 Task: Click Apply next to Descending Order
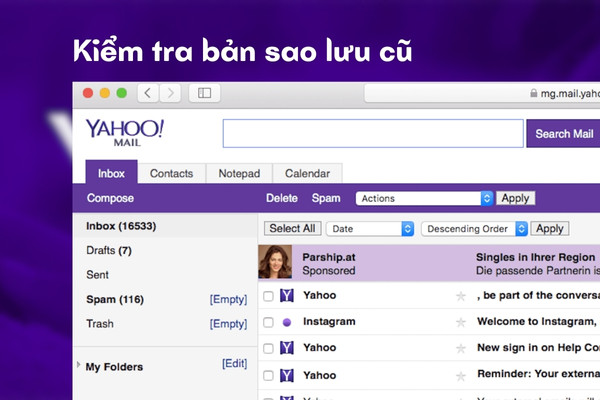[x=549, y=229]
